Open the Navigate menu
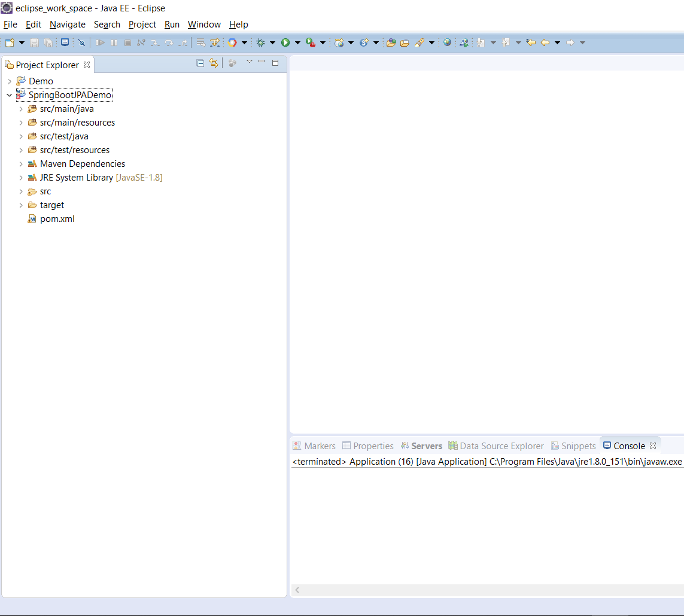Image resolution: width=684 pixels, height=616 pixels. click(67, 25)
